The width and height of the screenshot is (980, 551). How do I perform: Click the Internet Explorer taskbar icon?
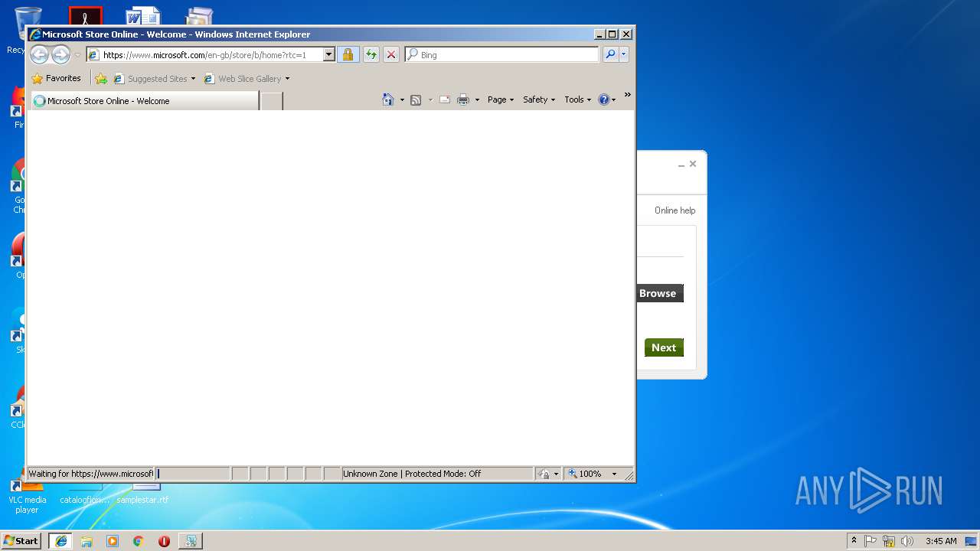[61, 541]
